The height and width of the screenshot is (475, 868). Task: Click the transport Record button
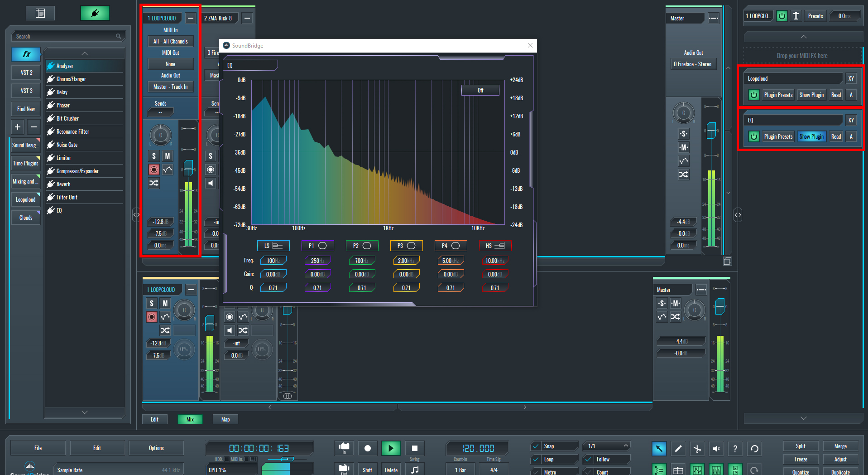[368, 448]
